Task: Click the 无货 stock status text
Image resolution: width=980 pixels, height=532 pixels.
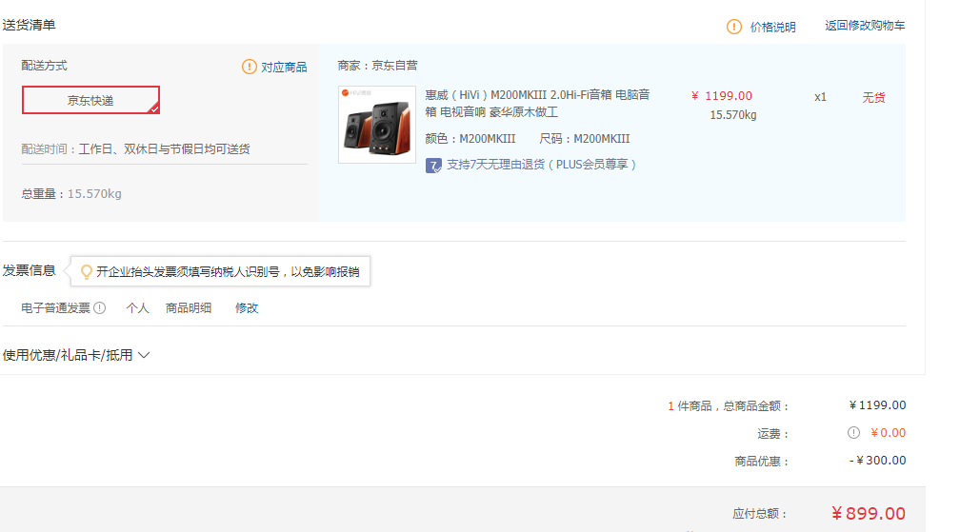Action: (873, 97)
